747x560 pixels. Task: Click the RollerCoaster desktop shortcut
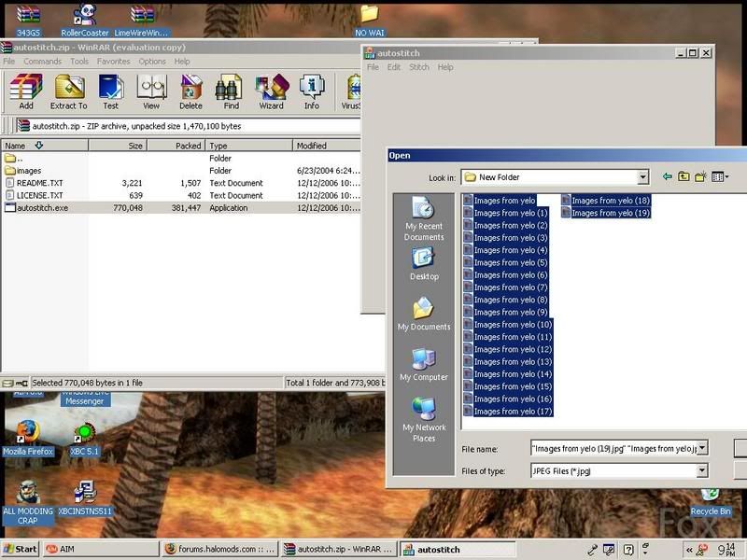84,21
